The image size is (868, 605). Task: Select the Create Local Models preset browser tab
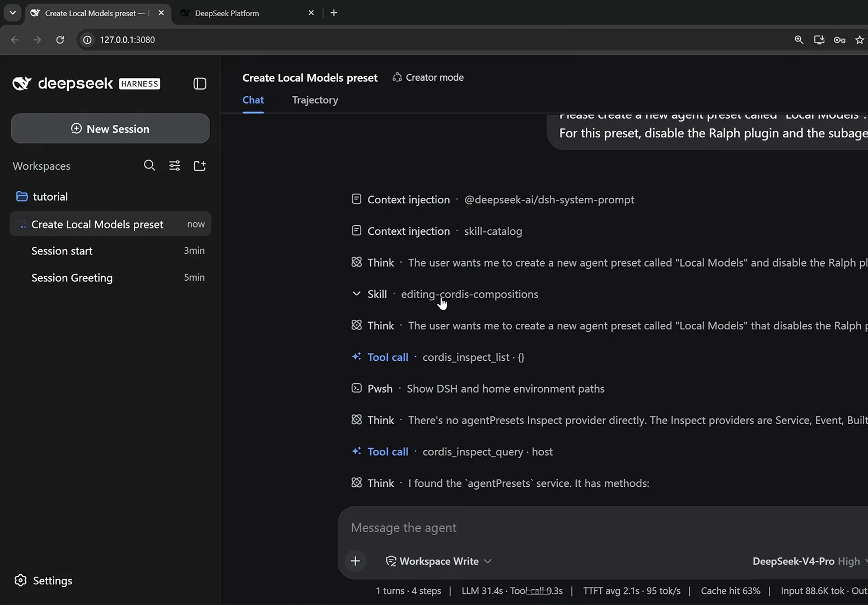pos(97,13)
